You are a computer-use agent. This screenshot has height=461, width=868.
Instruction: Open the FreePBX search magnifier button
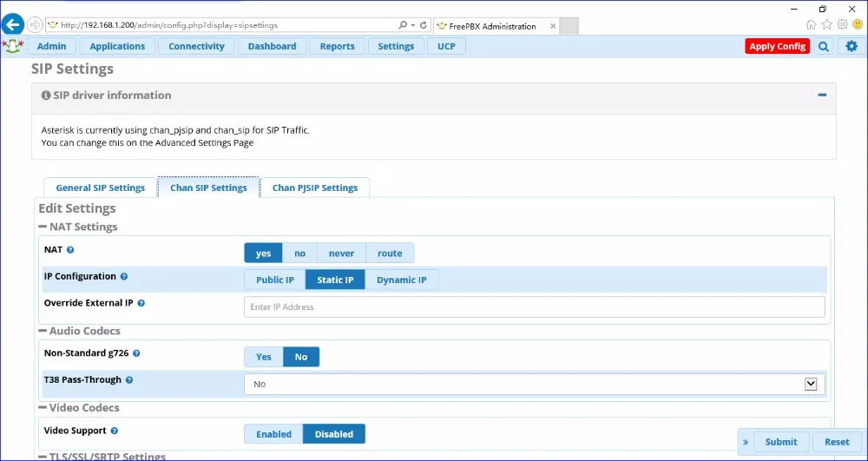tap(824, 47)
